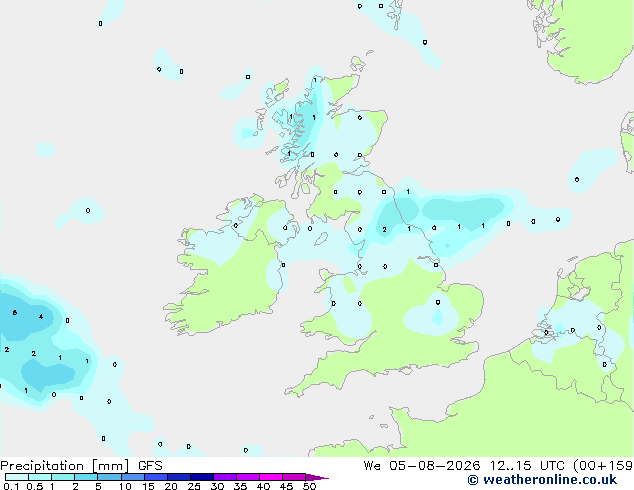Select the 30–35 mm purple legend swatch
This screenshot has height=490, width=634.
click(x=225, y=477)
